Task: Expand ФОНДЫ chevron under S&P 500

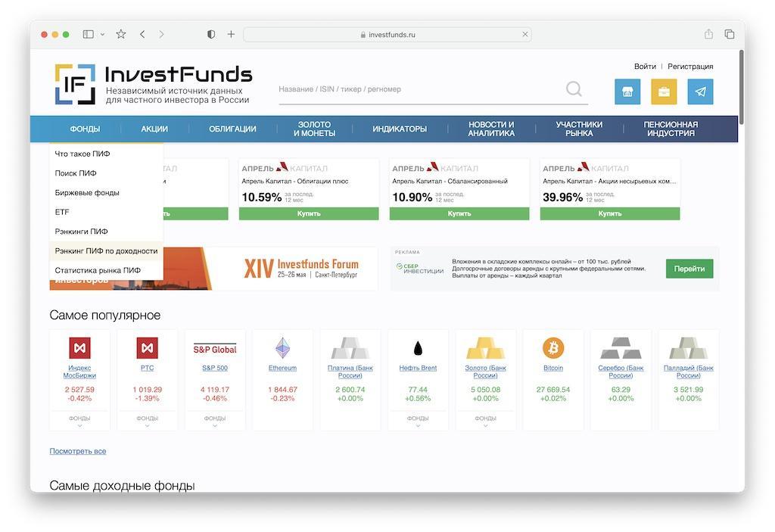Action: click(214, 425)
